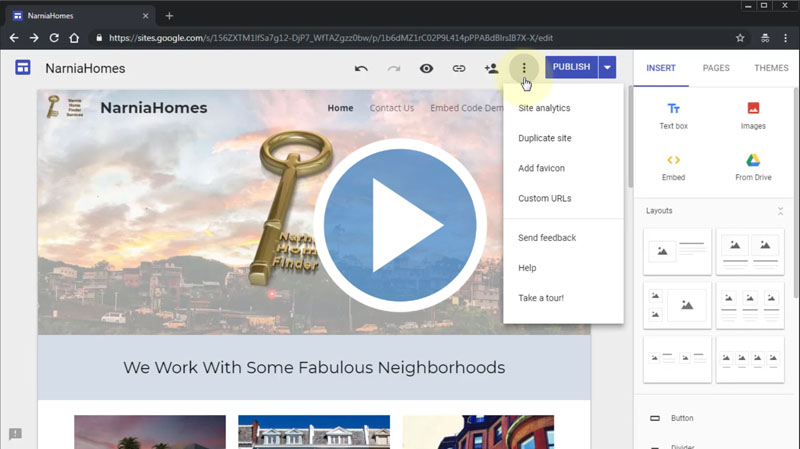Switch to the Pages tab
This screenshot has height=449, width=800.
click(x=716, y=68)
